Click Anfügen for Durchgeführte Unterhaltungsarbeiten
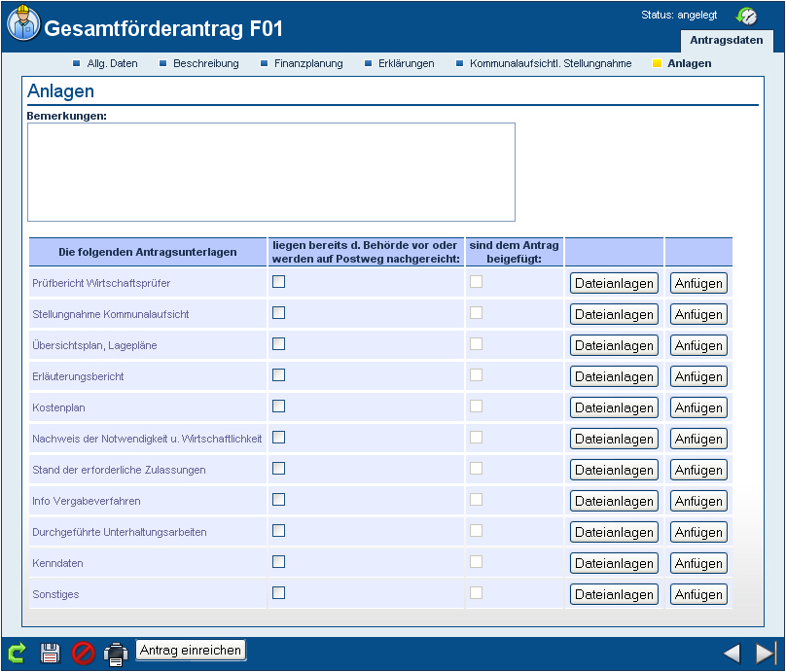The height and width of the screenshot is (672, 786). point(698,532)
